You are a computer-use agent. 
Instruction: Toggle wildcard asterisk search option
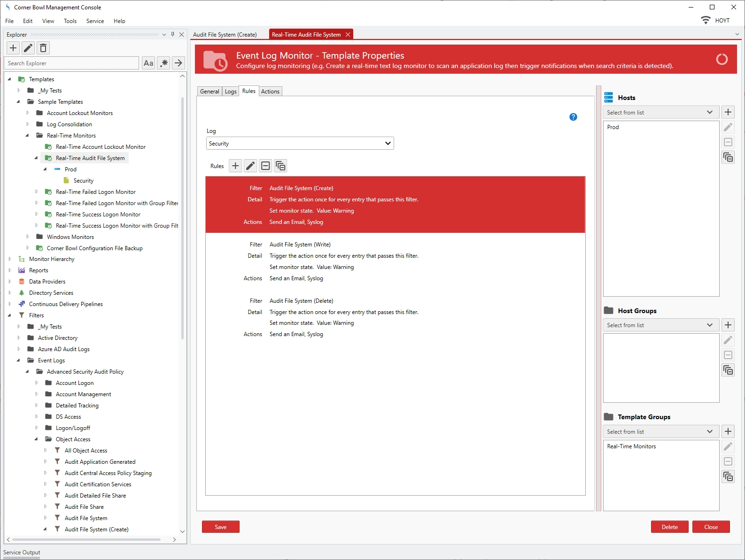[163, 63]
